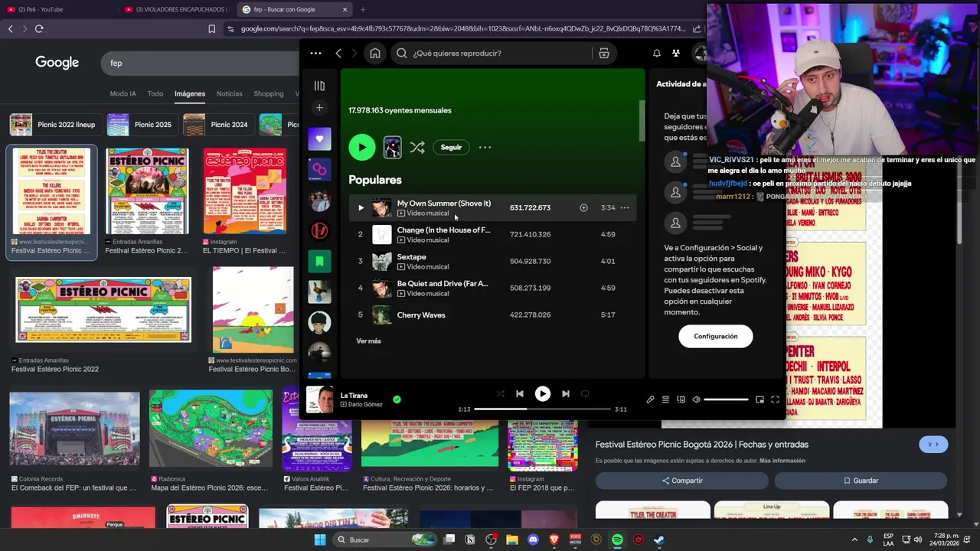This screenshot has height=551, width=980.
Task: Go back in Spotify navigation
Action: coord(338,53)
